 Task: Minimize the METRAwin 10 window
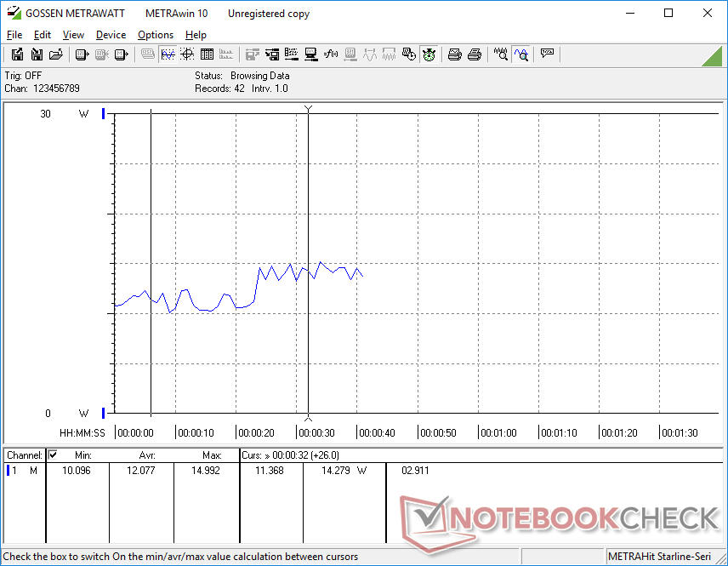click(x=630, y=13)
